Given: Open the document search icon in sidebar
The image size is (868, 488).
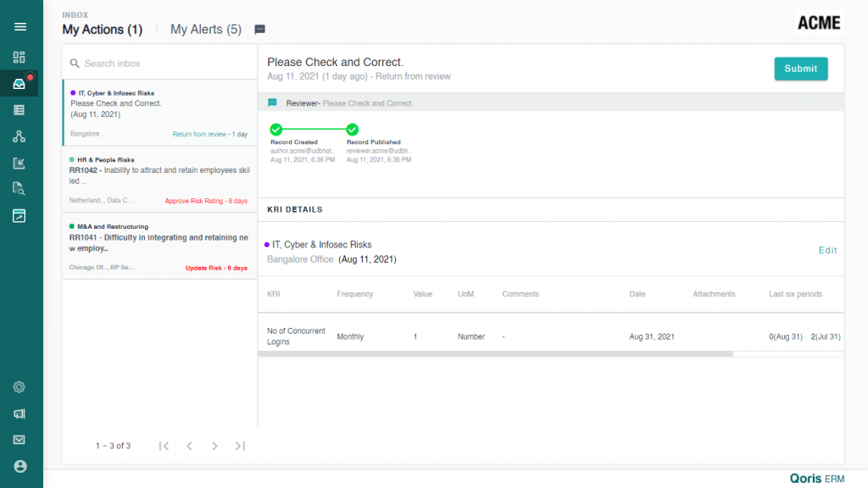Looking at the screenshot, I should (19, 189).
